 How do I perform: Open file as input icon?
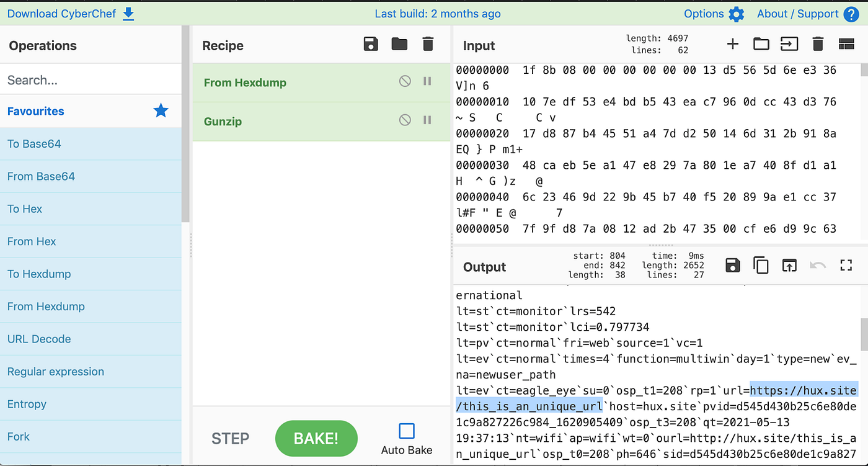[x=789, y=43]
